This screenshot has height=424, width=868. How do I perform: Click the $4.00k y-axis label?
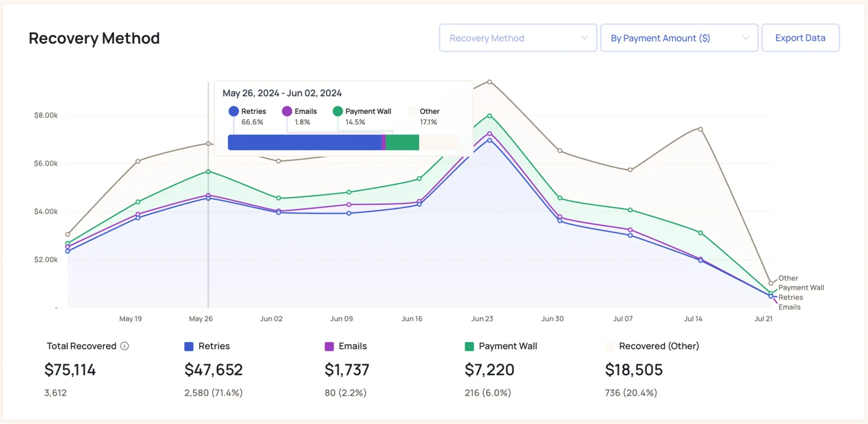[46, 211]
